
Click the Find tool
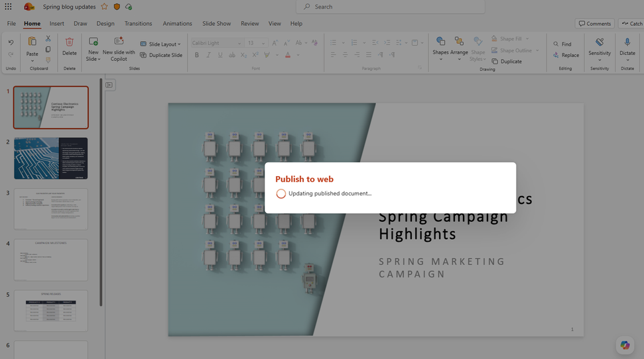562,44
